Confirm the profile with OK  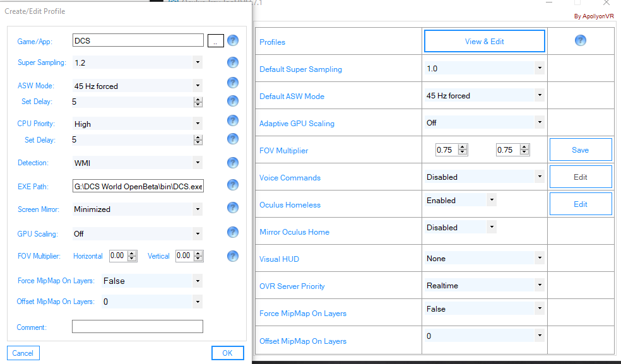click(227, 353)
